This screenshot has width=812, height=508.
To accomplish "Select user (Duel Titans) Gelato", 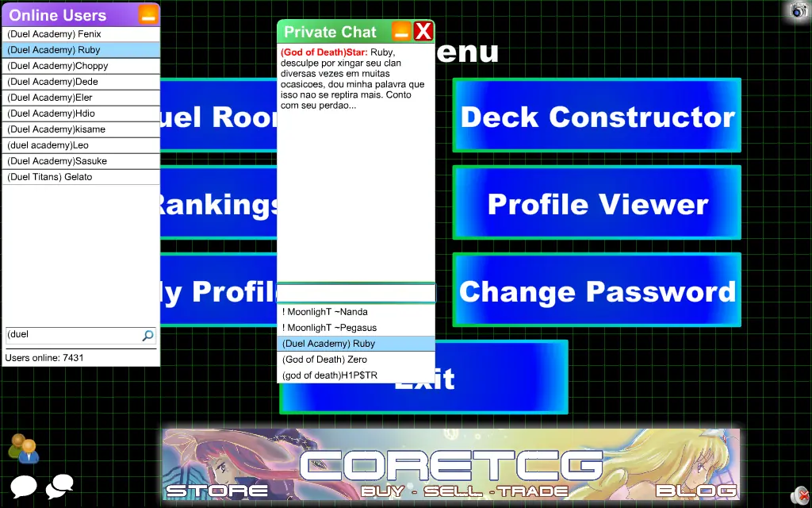I will click(x=81, y=177).
